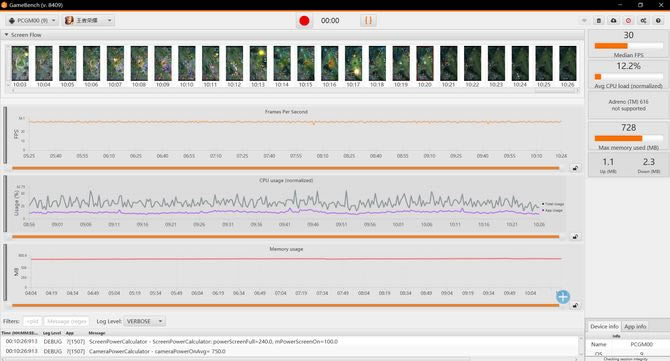Toggle the lock icon beside FPS chart
This screenshot has width=670, height=361.
click(575, 168)
